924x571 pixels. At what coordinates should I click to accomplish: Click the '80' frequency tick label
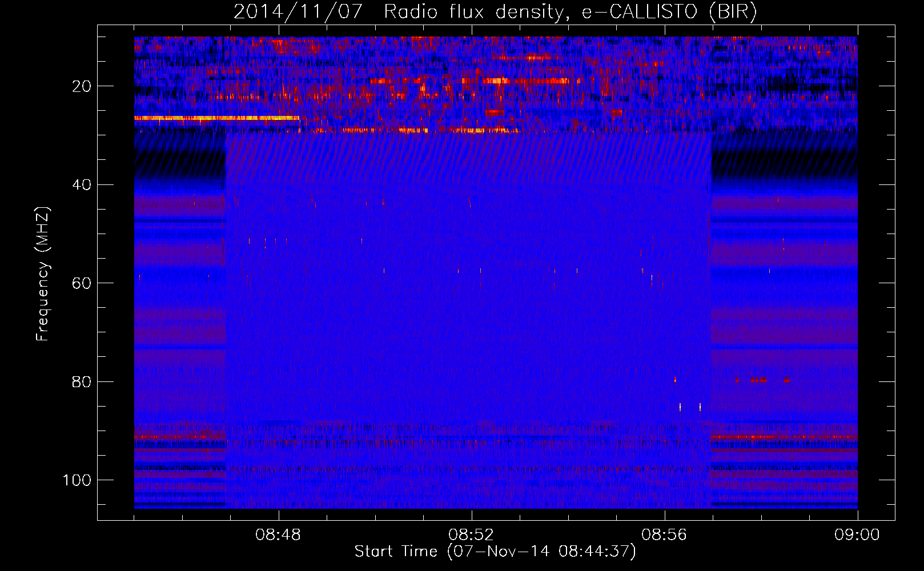point(82,382)
